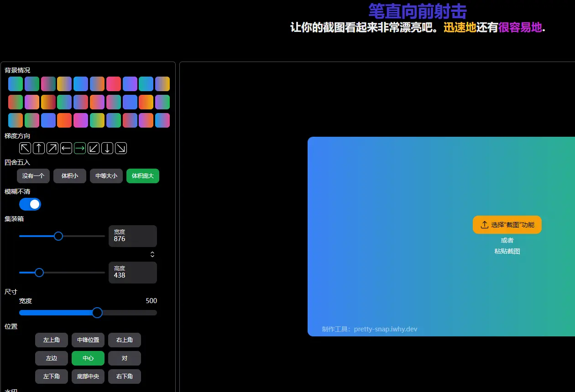This screenshot has width=575, height=392.
Task: Pick the pink-red swatch in the top row
Action: click(x=114, y=84)
